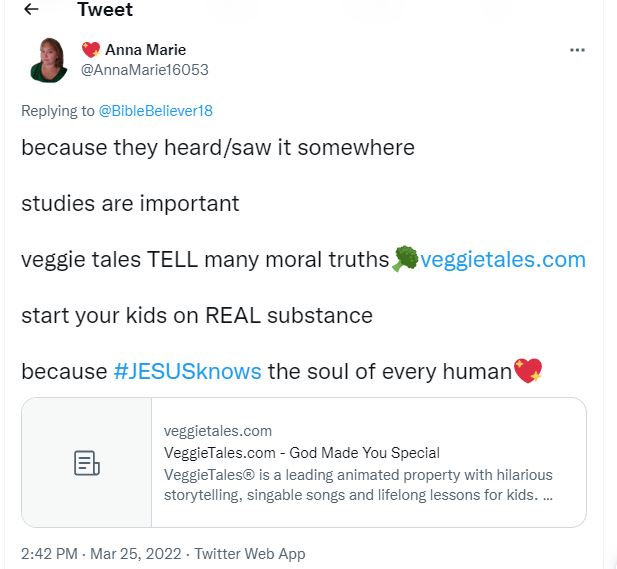The image size is (617, 569).
Task: Click the Twitter Web App source link
Action: [250, 553]
